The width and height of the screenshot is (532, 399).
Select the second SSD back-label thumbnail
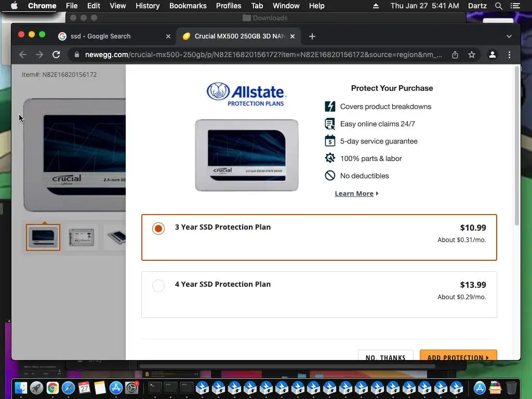tap(82, 237)
